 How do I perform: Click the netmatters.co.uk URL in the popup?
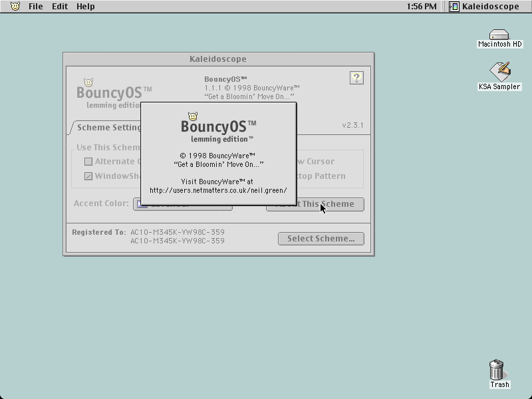219,190
